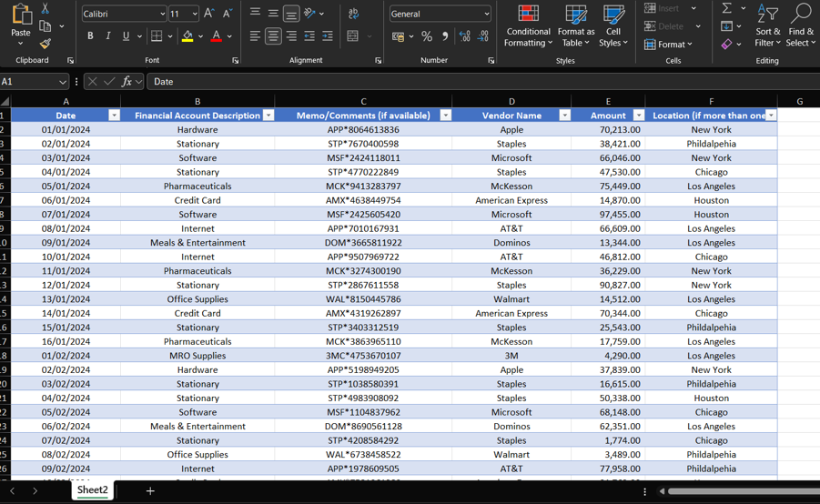Toggle Center horizontal alignment
820x504 pixels.
(x=273, y=36)
